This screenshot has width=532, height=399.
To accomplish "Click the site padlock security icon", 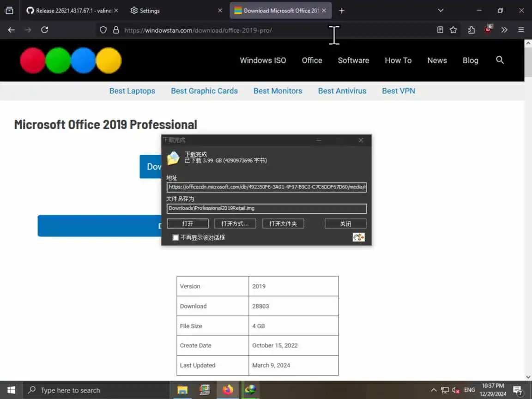I will click(116, 30).
